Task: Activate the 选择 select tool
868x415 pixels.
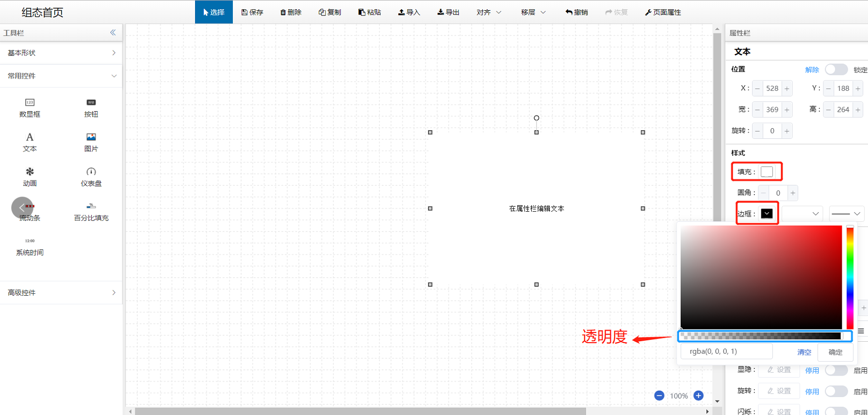Action: pyautogui.click(x=214, y=12)
